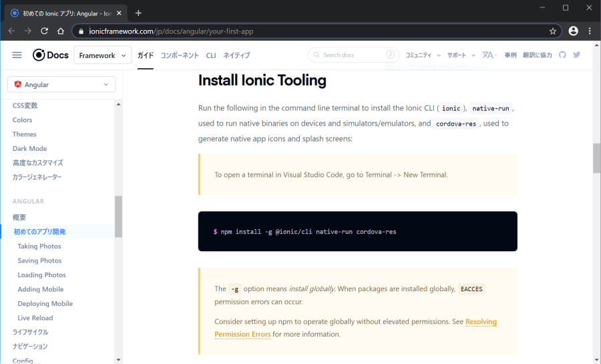Open the hamburger menu icon
The height and width of the screenshot is (364, 601).
17,55
